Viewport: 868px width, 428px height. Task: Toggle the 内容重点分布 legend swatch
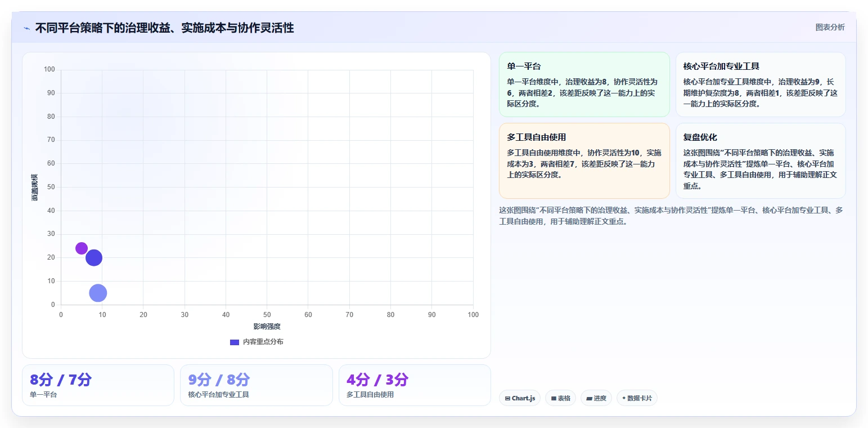(x=235, y=342)
